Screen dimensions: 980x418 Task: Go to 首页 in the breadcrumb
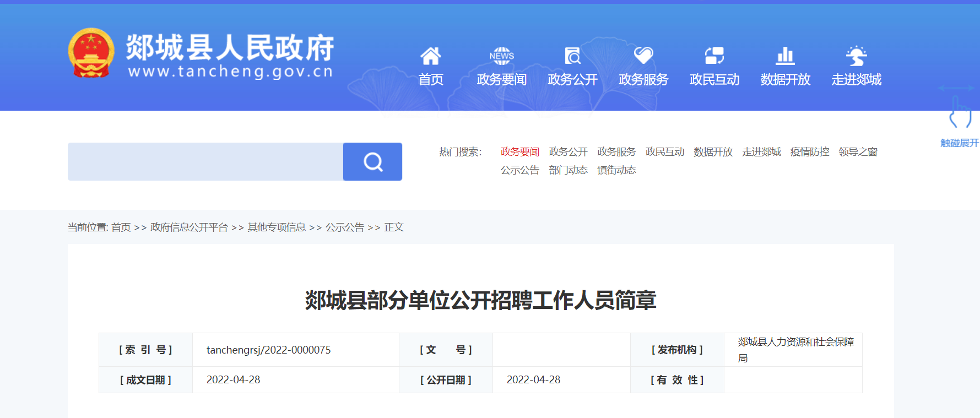coord(121,227)
